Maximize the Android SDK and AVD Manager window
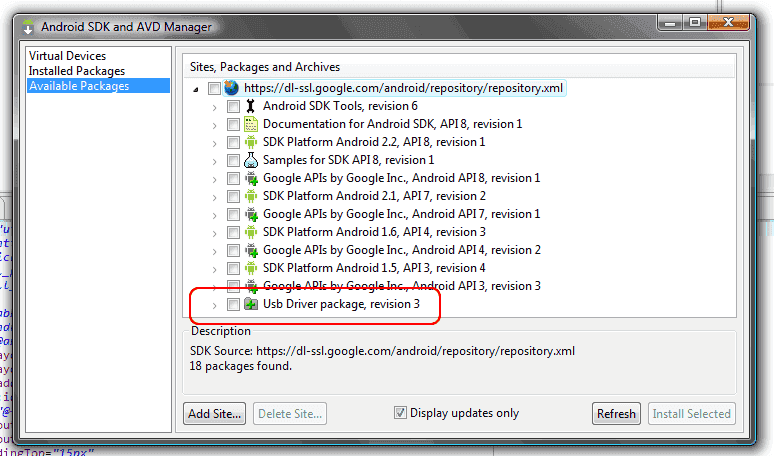Image resolution: width=774 pixels, height=456 pixels. click(695, 22)
